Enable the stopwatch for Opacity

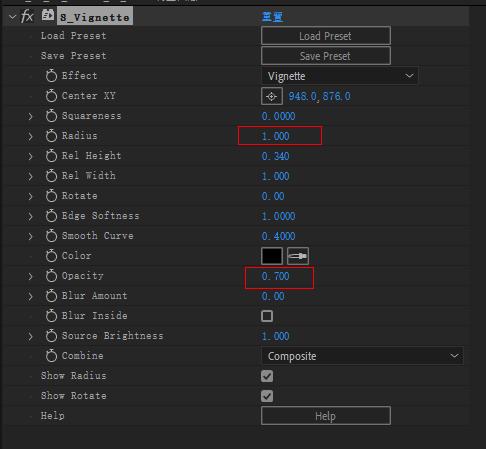(x=51, y=276)
